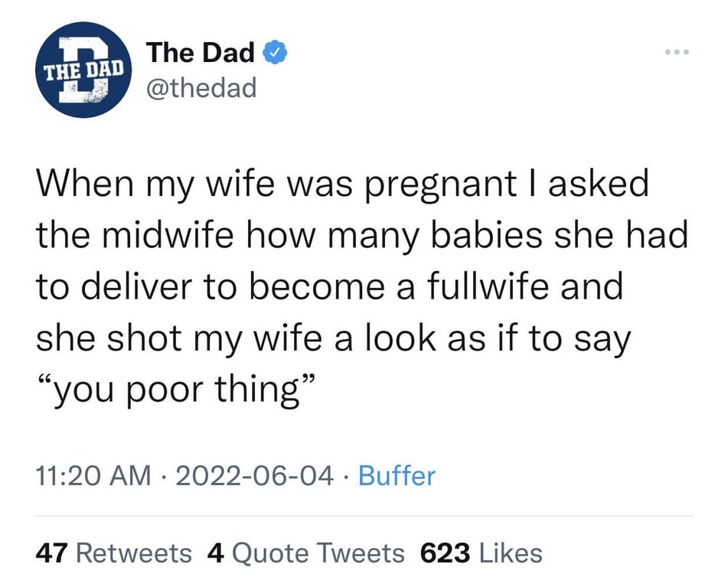Click the 4 quote tweets count number
This screenshot has width=728, height=587.
coord(216,553)
